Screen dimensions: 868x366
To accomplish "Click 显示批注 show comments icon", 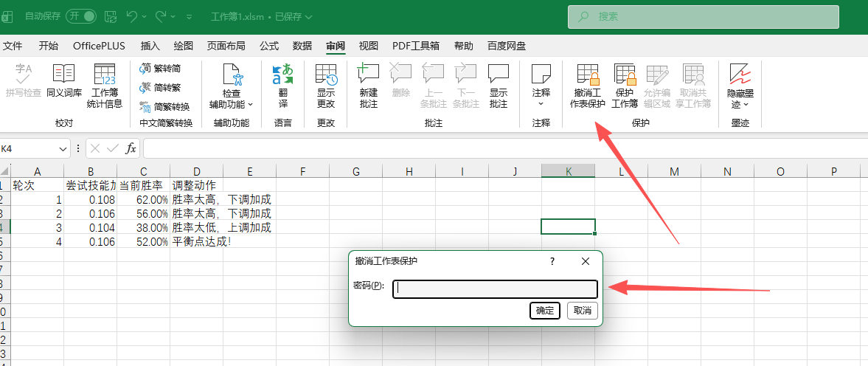I will [x=499, y=73].
